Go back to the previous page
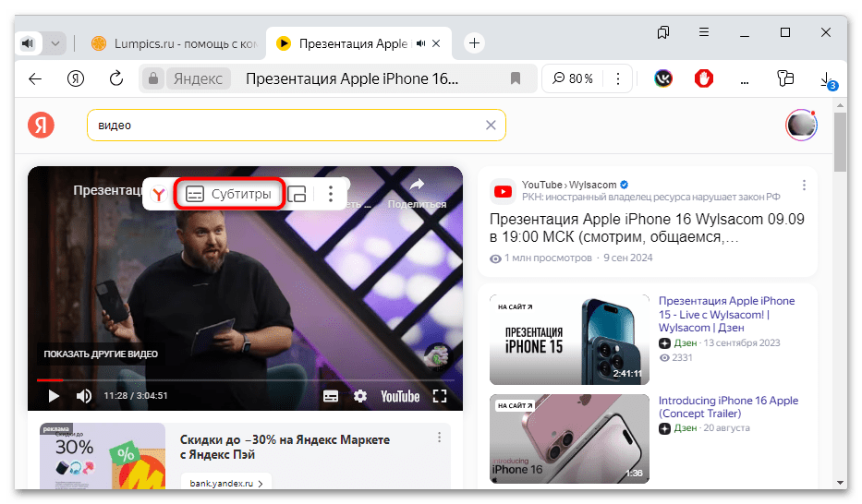The width and height of the screenshot is (862, 504). 35,78
